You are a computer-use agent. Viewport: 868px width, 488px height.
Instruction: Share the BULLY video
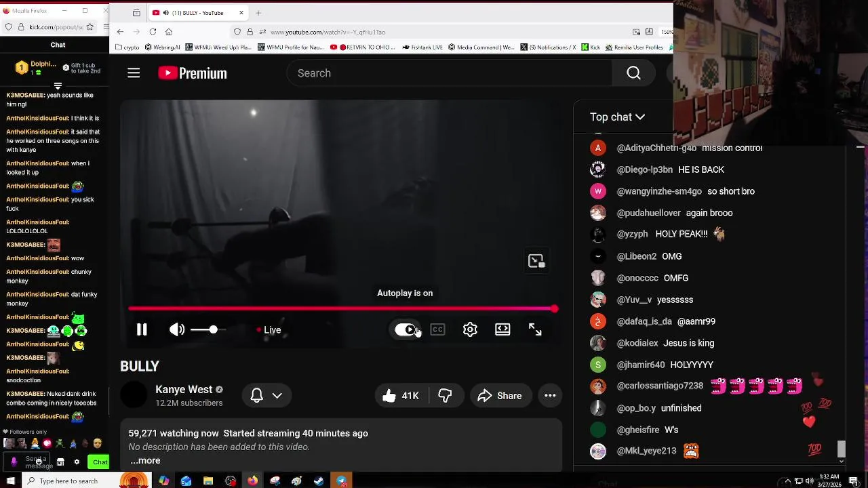(x=500, y=396)
